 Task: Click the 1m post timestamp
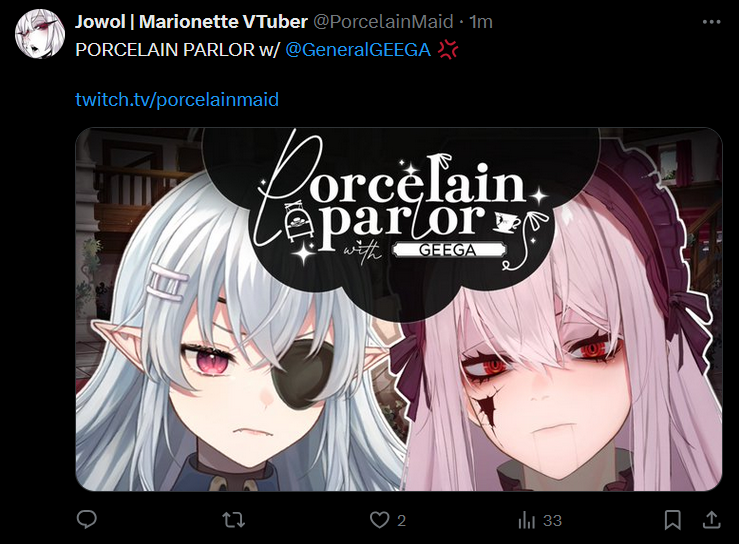(x=481, y=22)
